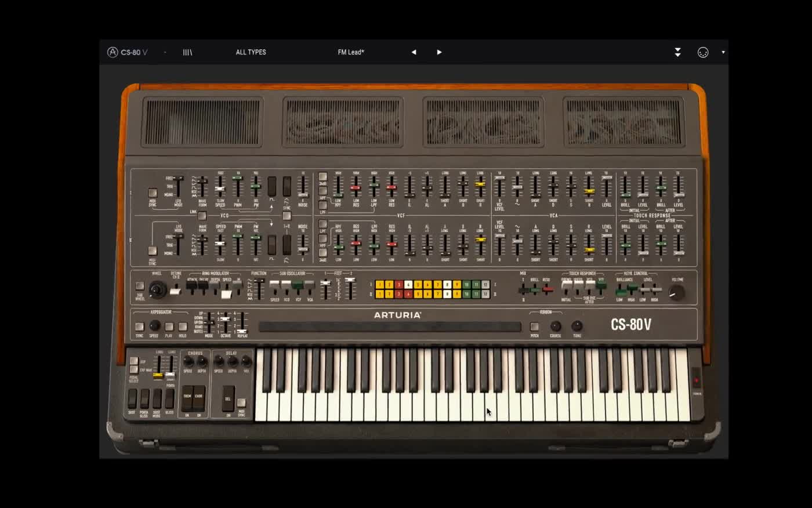
Task: Click the ribbon controller strip
Action: click(389, 326)
